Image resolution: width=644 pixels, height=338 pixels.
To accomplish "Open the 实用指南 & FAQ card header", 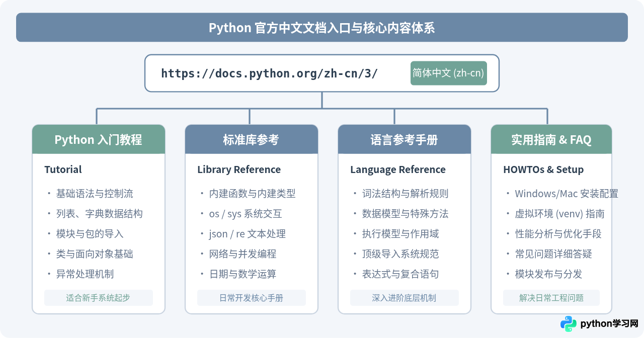I will (551, 139).
